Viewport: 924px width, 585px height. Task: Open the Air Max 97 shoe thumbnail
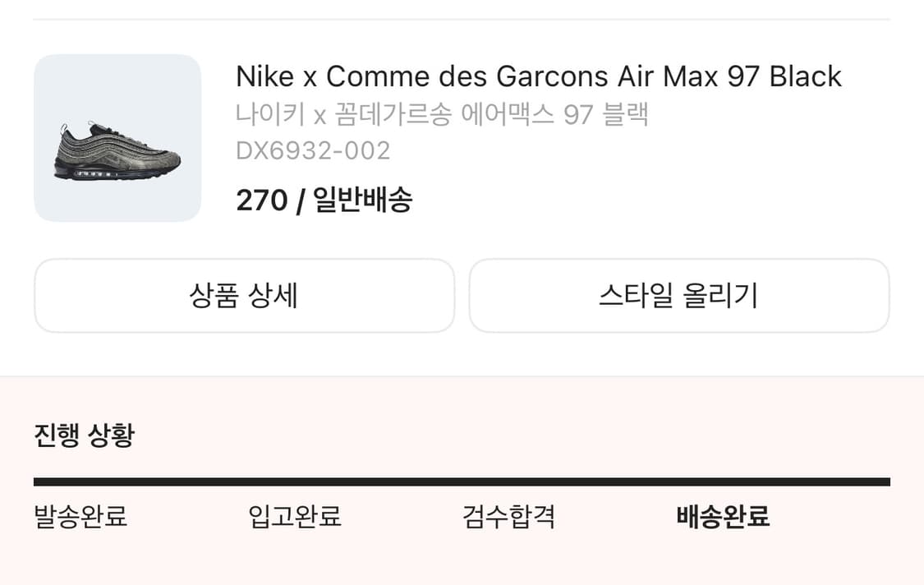[117, 138]
